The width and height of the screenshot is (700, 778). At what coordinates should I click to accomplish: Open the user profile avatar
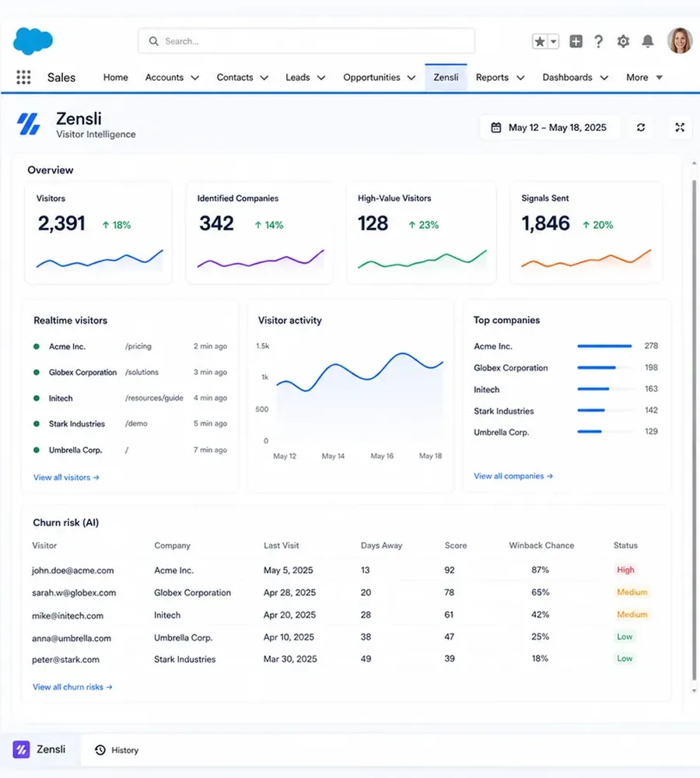[680, 40]
